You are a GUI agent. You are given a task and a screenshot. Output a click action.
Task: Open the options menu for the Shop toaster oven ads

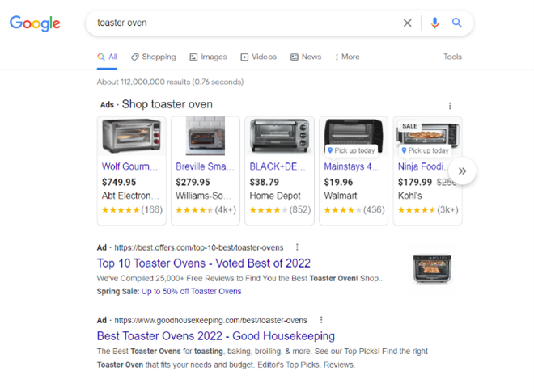[x=450, y=106]
